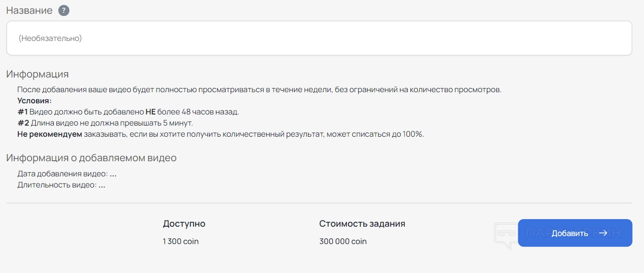Click the #1 condition about 48 hours

point(128,112)
